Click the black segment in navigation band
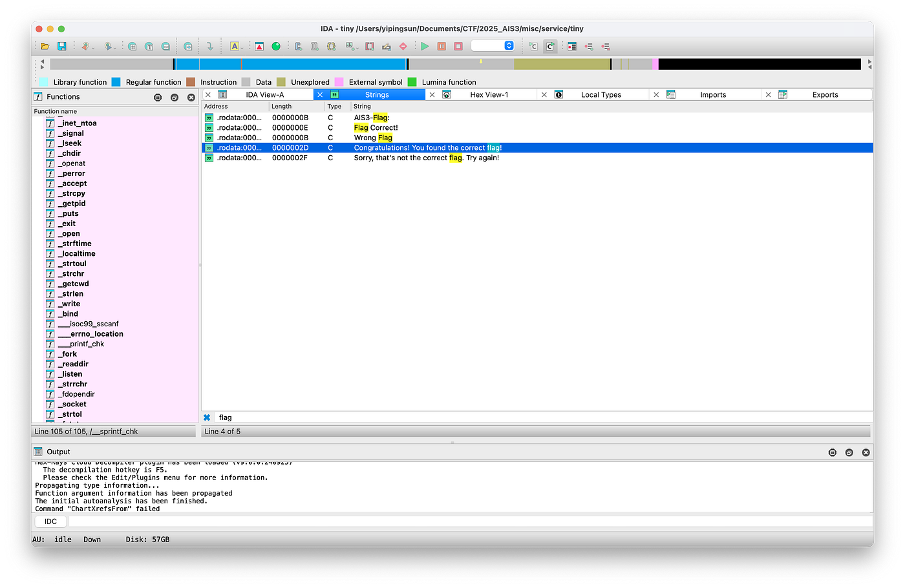Image resolution: width=905 pixels, height=588 pixels. click(x=760, y=64)
